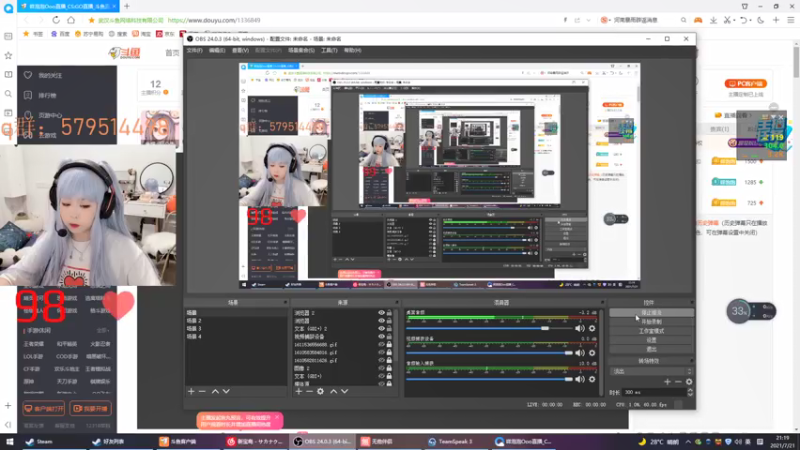
Task: Move scene up with the arrow icon
Action: [215, 391]
